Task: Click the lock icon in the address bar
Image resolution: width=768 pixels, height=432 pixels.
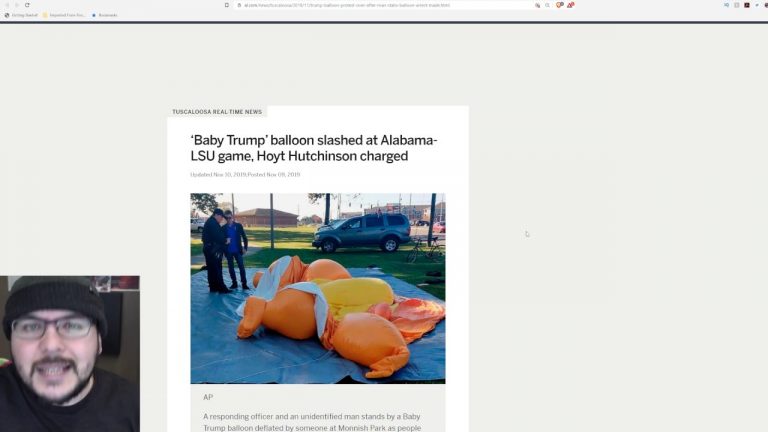Action: coord(239,5)
